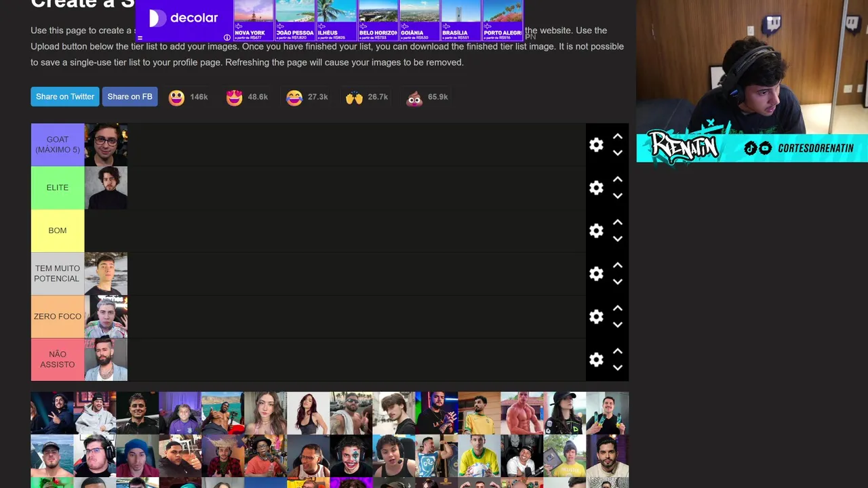
Task: Pick the kid in purple jersey thumbnail
Action: [180, 413]
